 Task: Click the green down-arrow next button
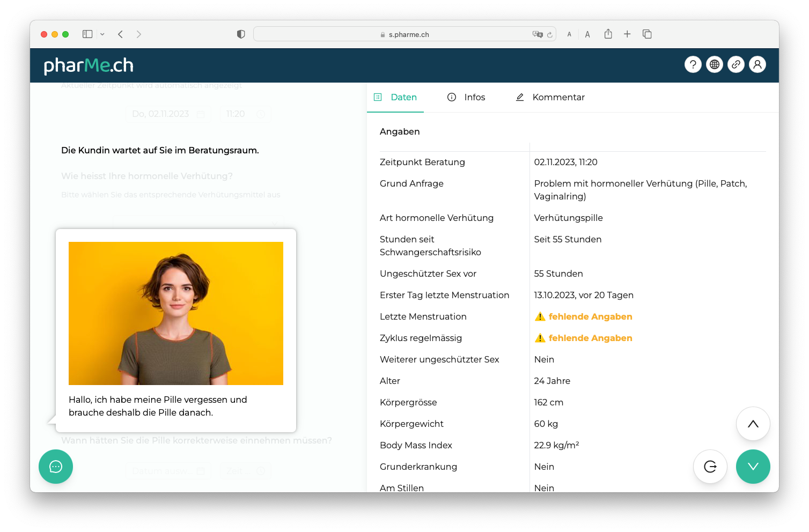753,467
